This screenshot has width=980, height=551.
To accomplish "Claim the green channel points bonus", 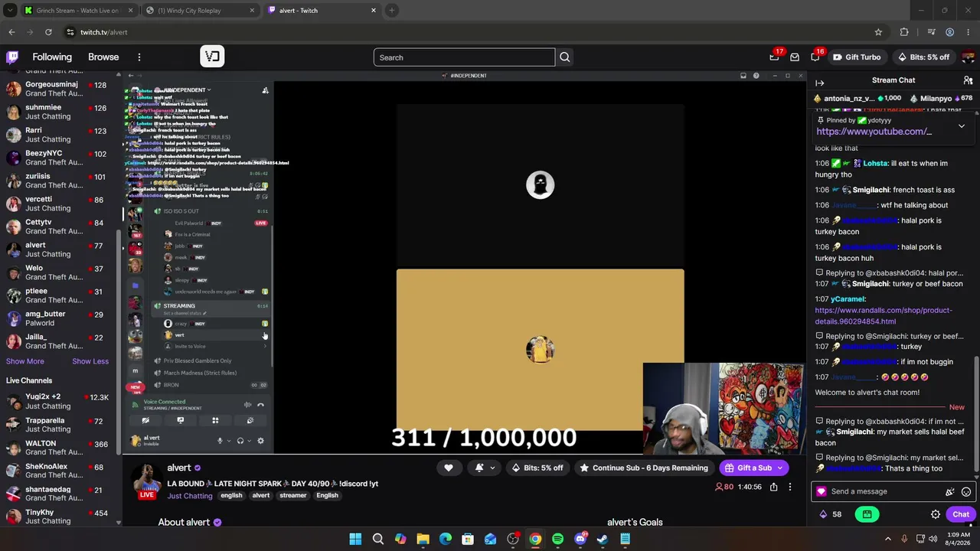I will coord(867,514).
